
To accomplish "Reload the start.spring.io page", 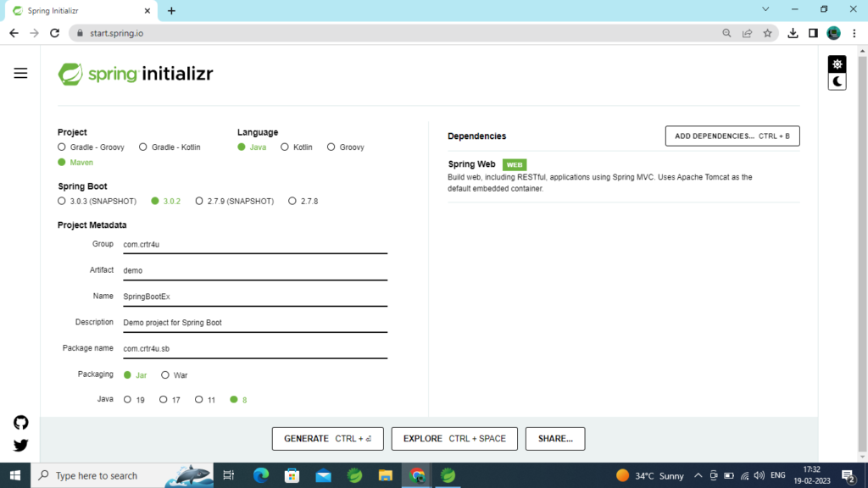I will (x=55, y=33).
